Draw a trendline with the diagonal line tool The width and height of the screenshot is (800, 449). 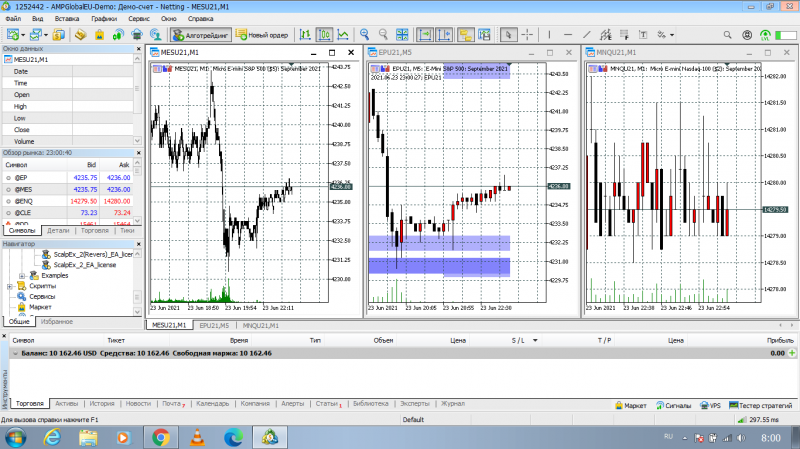point(587,35)
